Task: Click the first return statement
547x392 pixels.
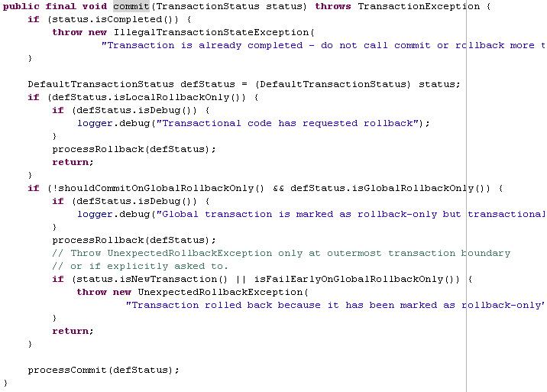Action: point(73,162)
